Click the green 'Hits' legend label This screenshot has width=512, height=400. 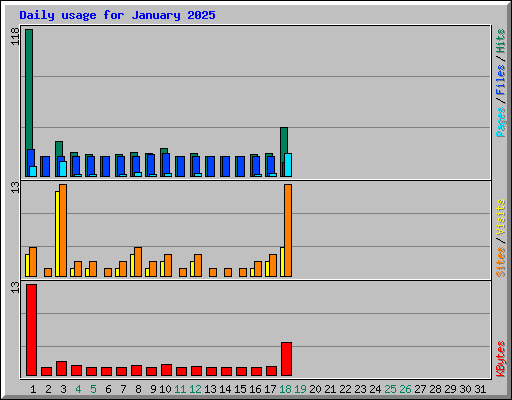coord(500,41)
